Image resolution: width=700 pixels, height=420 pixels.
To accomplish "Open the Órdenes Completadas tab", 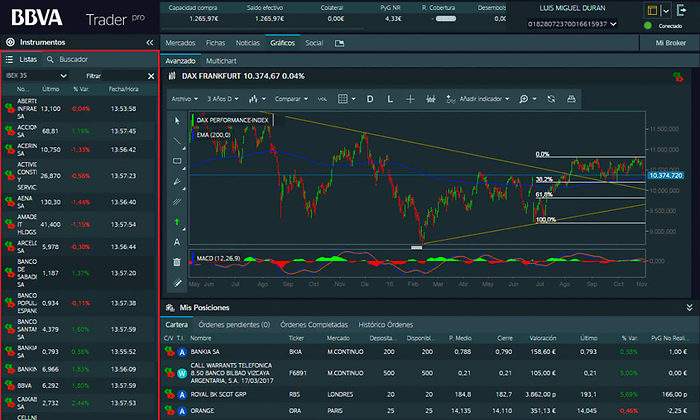I will [x=314, y=325].
